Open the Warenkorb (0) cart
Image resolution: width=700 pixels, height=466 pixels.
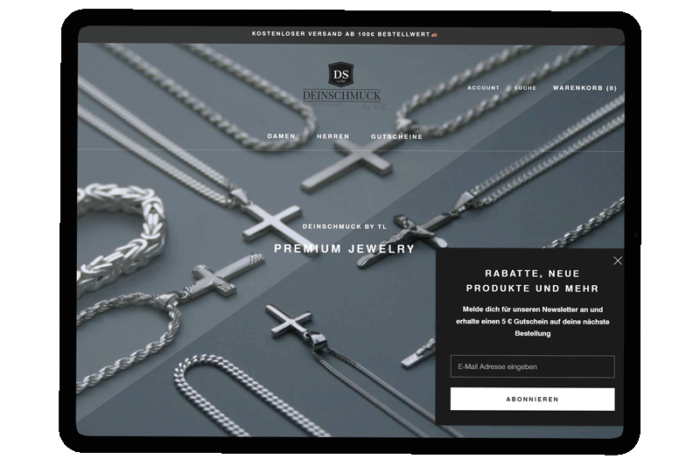585,88
